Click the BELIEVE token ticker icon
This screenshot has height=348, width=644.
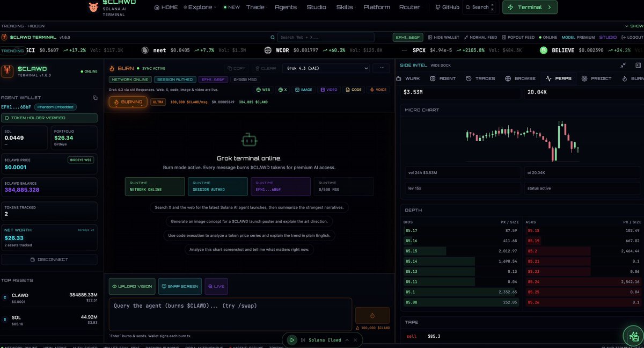coord(543,50)
